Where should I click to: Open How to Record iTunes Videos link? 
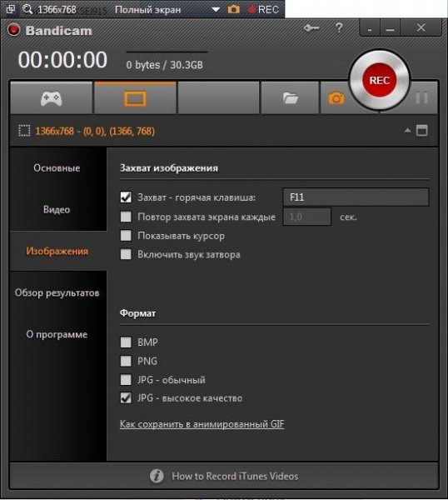tap(235, 476)
